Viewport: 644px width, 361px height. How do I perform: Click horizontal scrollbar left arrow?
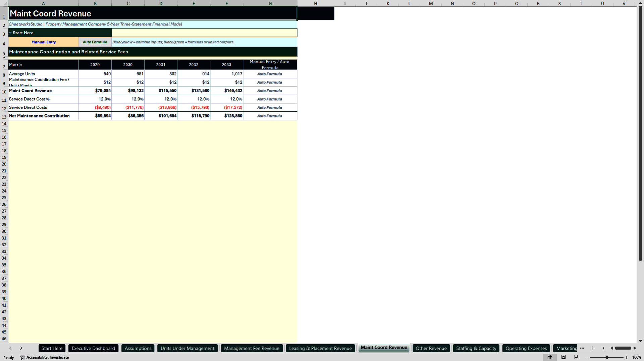tap(612, 348)
